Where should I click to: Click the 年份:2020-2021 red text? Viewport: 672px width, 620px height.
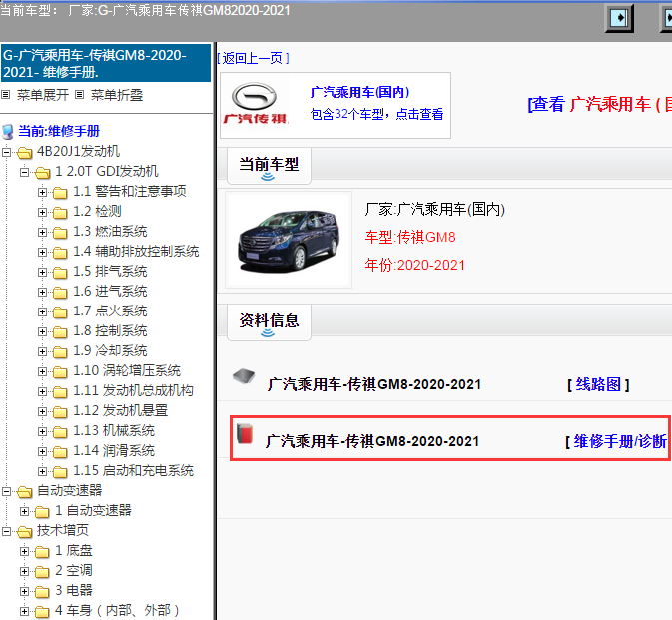click(x=414, y=265)
